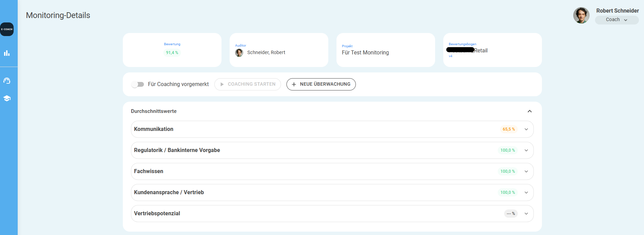Click auditor avatar next to Schneider, Robert
This screenshot has width=644, height=235.
click(x=239, y=53)
